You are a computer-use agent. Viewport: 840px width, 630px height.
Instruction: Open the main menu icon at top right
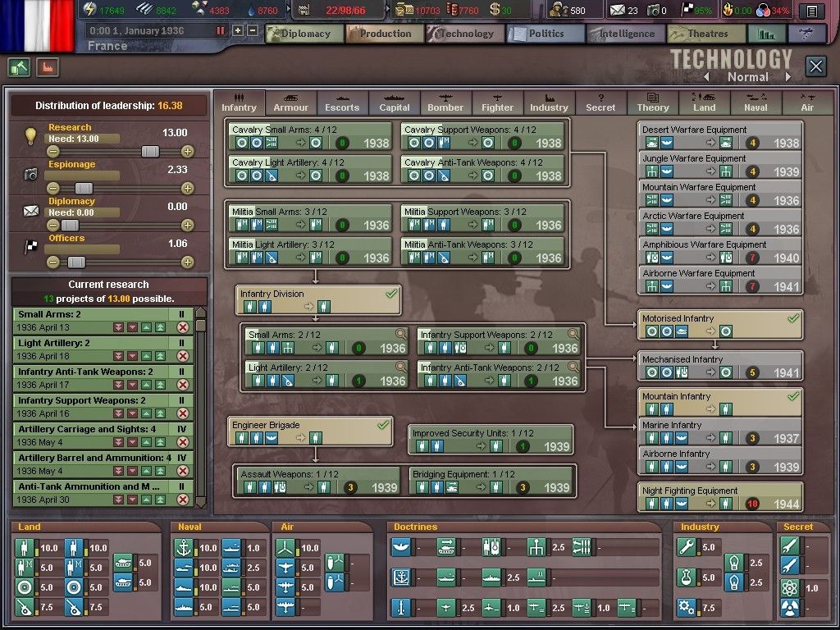click(812, 10)
